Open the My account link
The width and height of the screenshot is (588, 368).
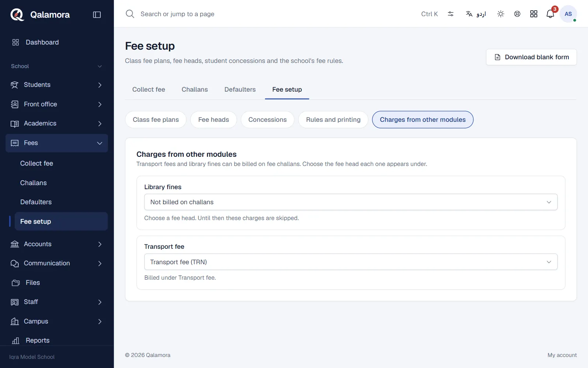(562, 355)
